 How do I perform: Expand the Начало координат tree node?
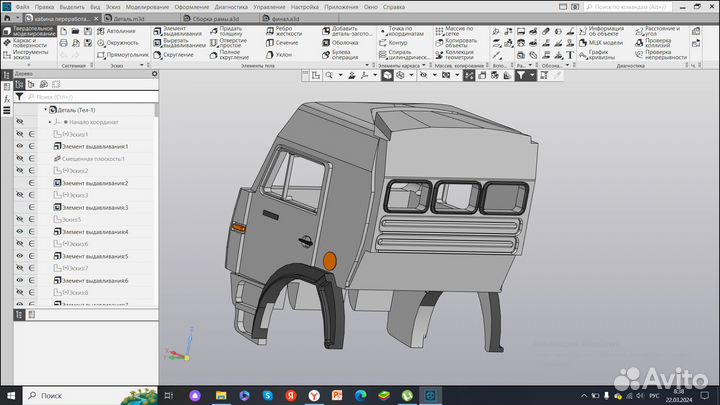click(x=50, y=122)
